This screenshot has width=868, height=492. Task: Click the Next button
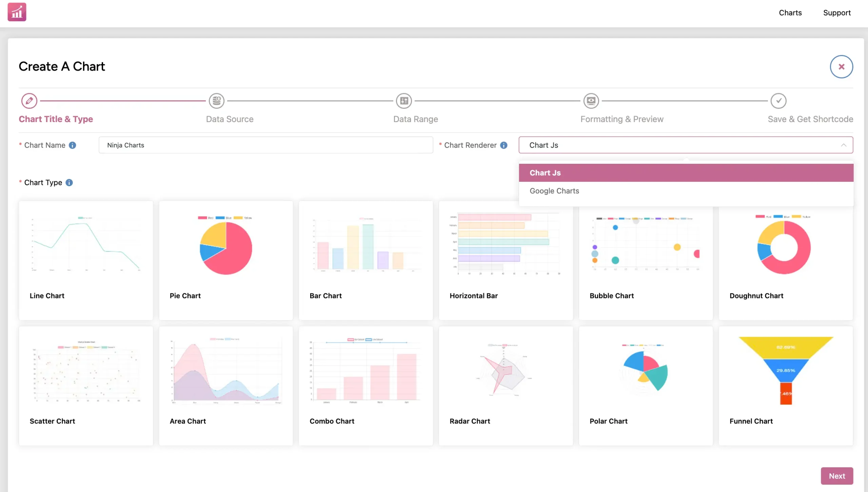[x=837, y=476]
